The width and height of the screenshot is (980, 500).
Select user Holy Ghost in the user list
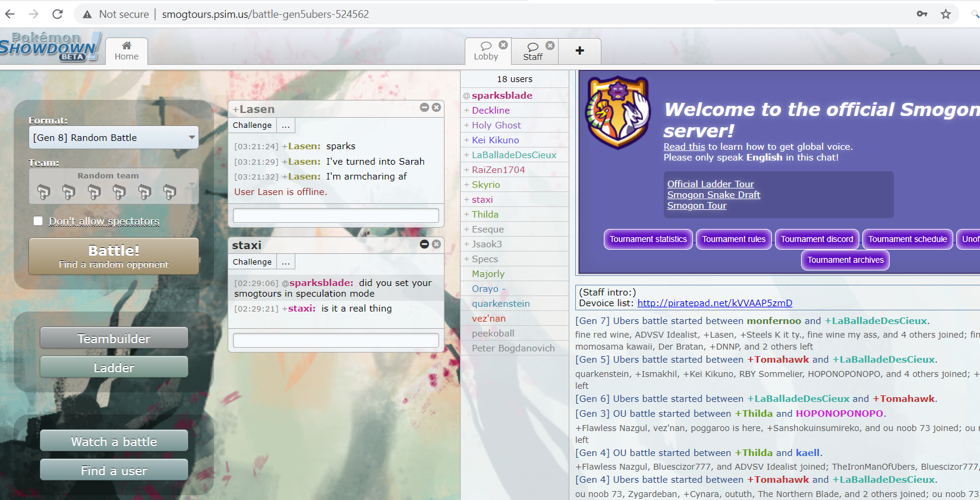(x=515, y=125)
